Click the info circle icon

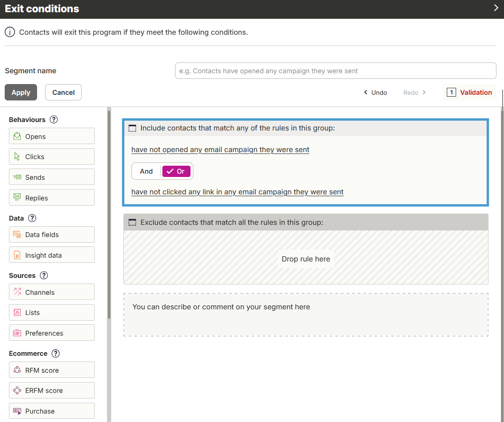10,32
